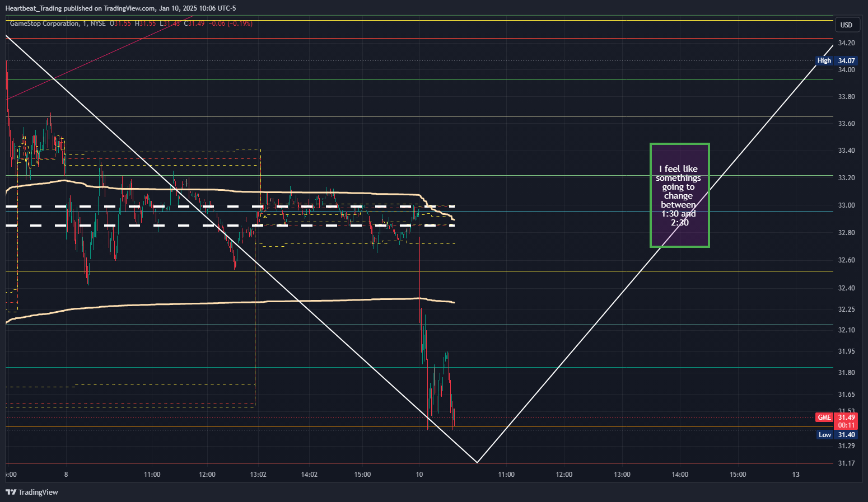Click the TradingView logo at the bottom
This screenshot has height=502, width=868.
32,492
